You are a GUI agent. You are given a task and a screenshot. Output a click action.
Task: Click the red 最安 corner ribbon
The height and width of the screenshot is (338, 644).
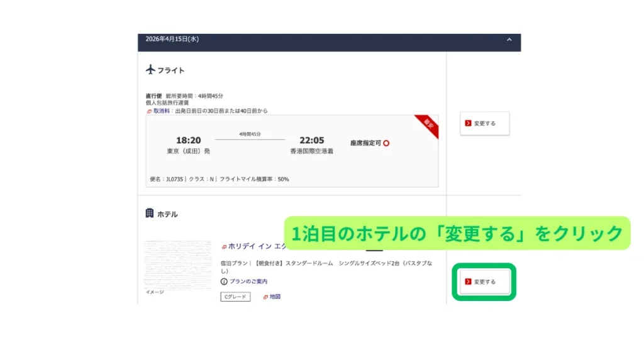[428, 126]
